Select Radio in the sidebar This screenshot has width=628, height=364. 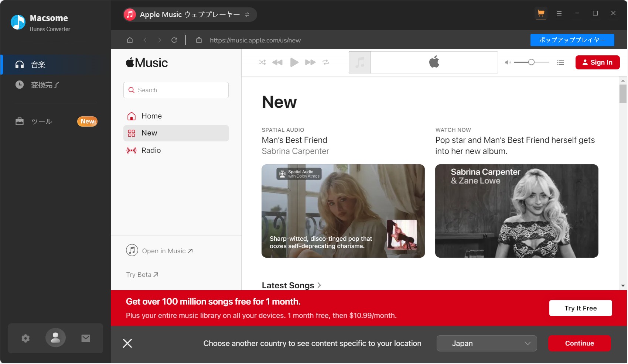click(151, 150)
